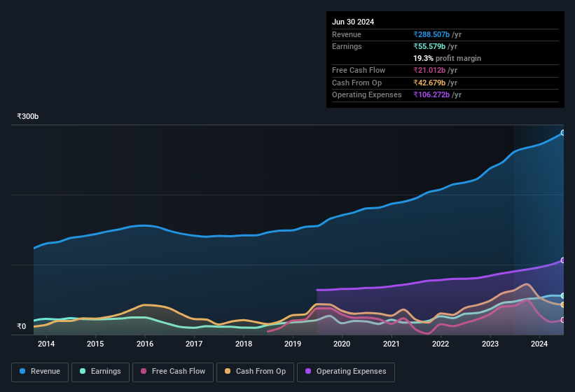The height and width of the screenshot is (392, 575).
Task: Click the ₹0 y-axis label
Action: point(21,326)
